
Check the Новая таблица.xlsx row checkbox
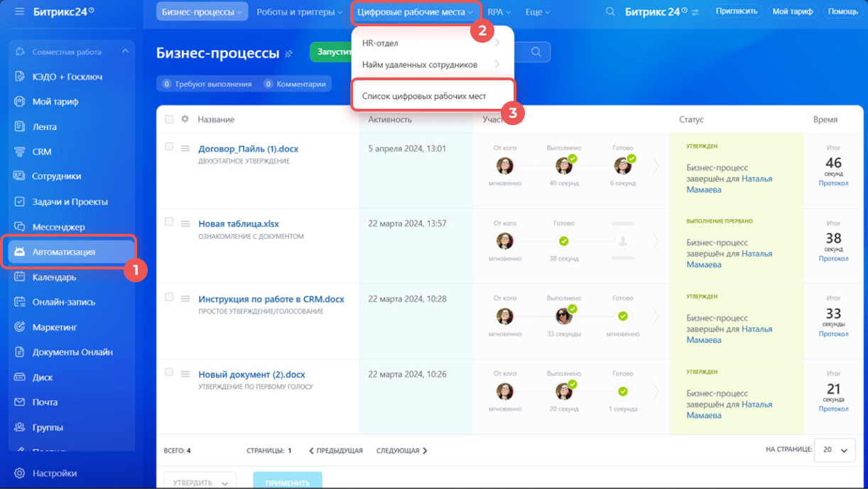pos(169,222)
